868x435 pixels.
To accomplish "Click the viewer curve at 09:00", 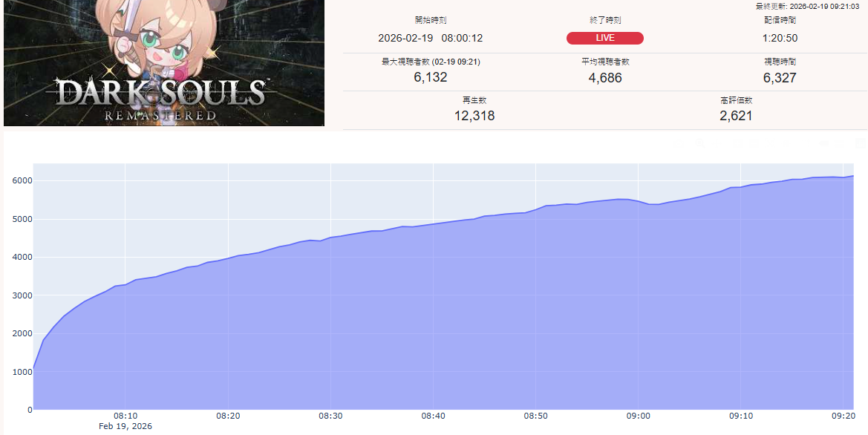I will (x=639, y=201).
